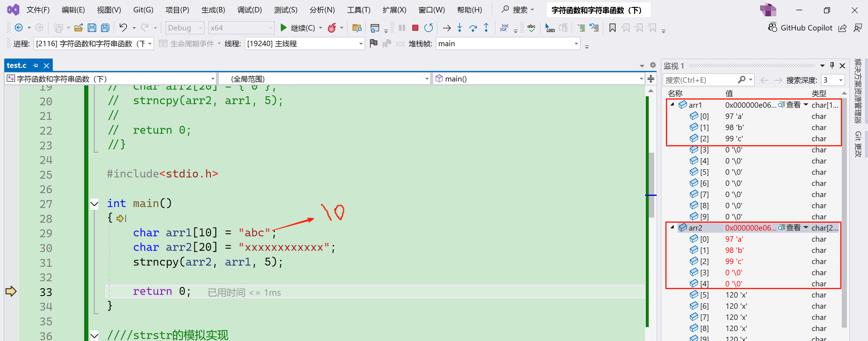Click the Save All double-floppy icon
868x341 pixels.
[x=105, y=28]
